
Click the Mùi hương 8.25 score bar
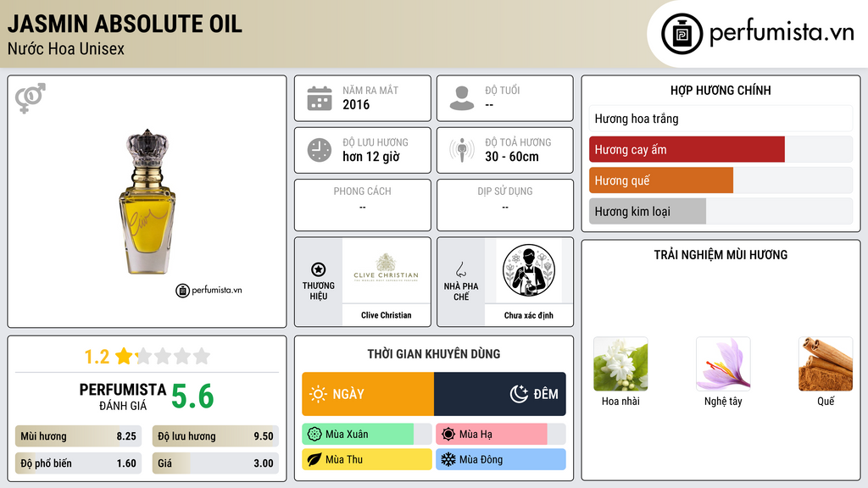78,436
